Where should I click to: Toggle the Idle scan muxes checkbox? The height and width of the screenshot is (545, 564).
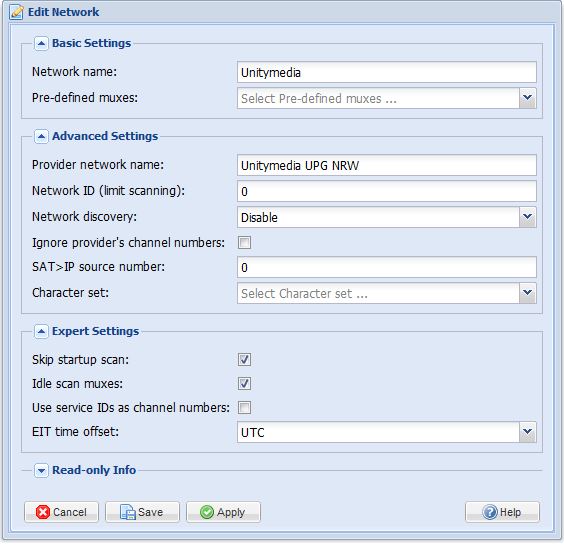pyautogui.click(x=244, y=383)
